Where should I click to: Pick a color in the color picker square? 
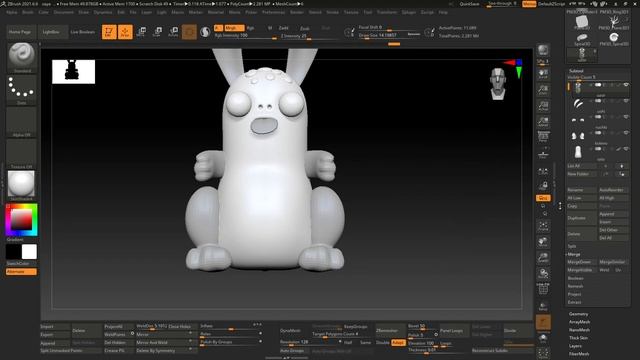(21, 220)
